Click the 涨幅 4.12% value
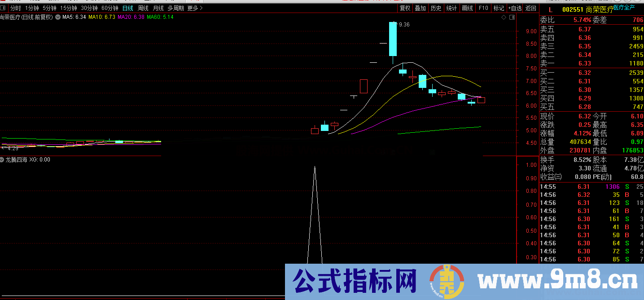This screenshot has height=300, width=644. pos(582,134)
